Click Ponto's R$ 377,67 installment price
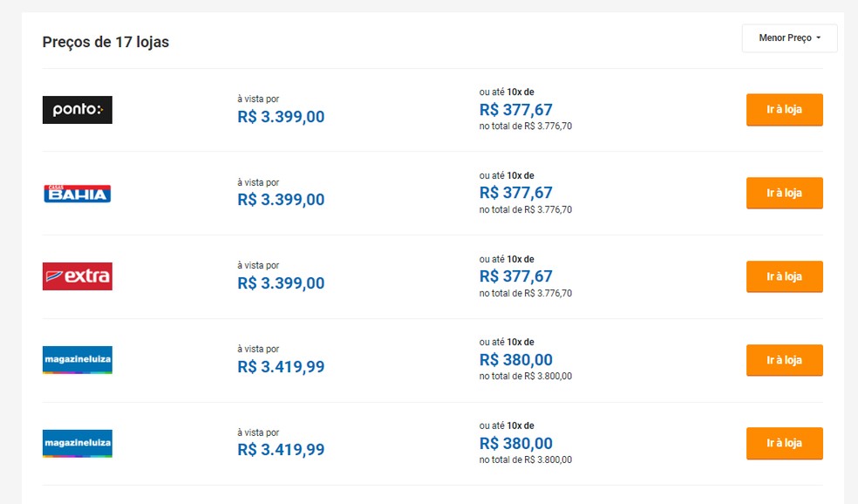The height and width of the screenshot is (504, 858). click(515, 110)
